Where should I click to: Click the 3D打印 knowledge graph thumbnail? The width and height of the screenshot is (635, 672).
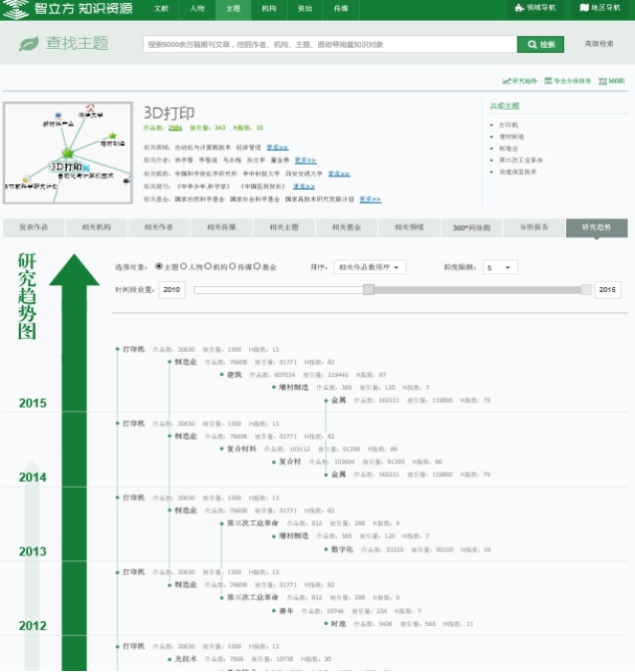click(x=67, y=148)
